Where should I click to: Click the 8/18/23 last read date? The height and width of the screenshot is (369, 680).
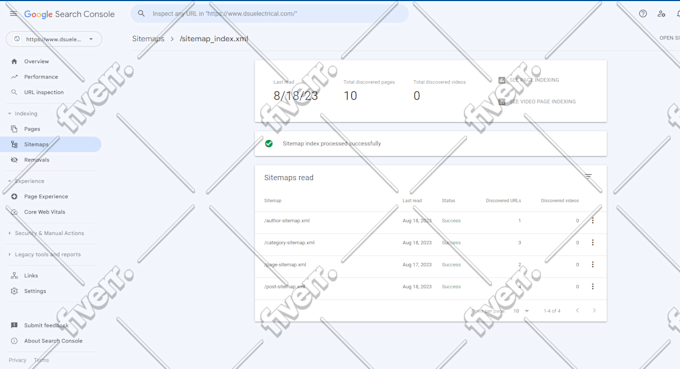click(x=296, y=96)
